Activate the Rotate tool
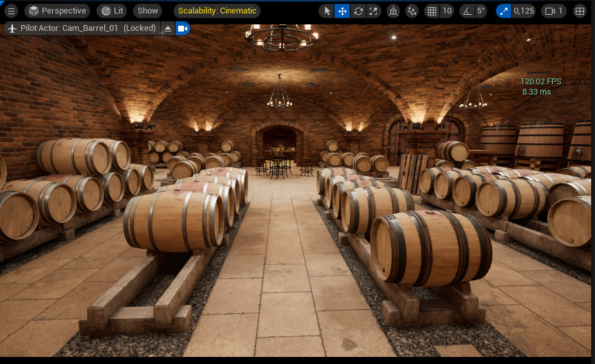Image resolution: width=595 pixels, height=364 pixels. coord(358,11)
